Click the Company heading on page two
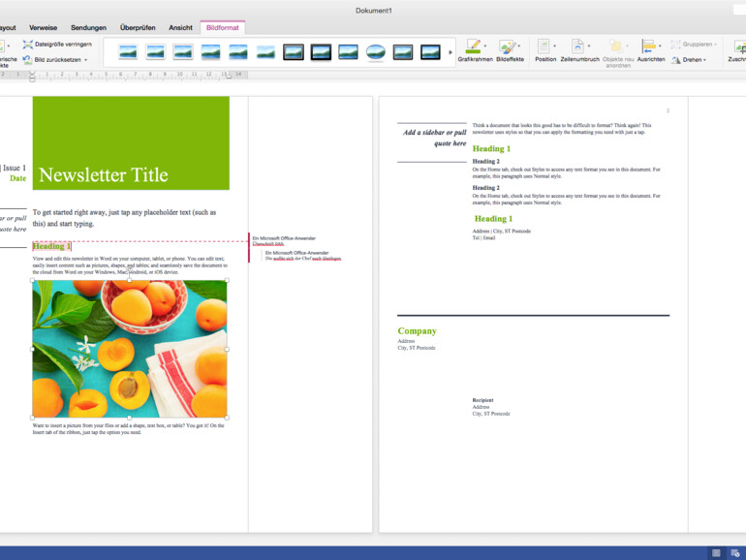The image size is (746, 560). tap(417, 330)
